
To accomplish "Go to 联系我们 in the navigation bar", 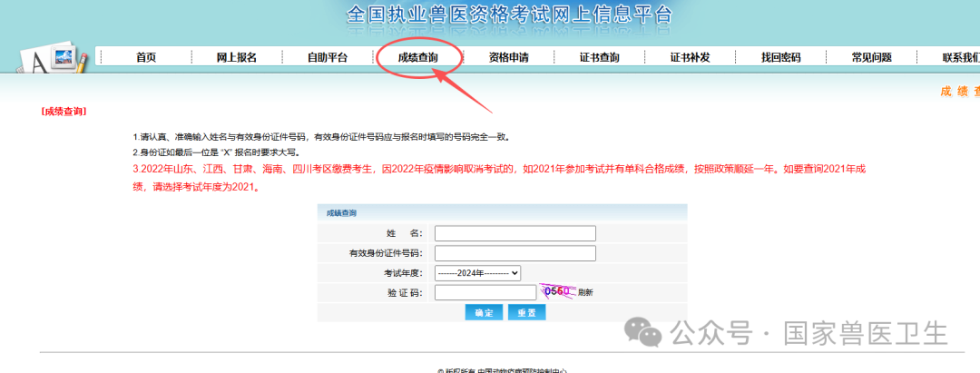I will click(x=961, y=57).
